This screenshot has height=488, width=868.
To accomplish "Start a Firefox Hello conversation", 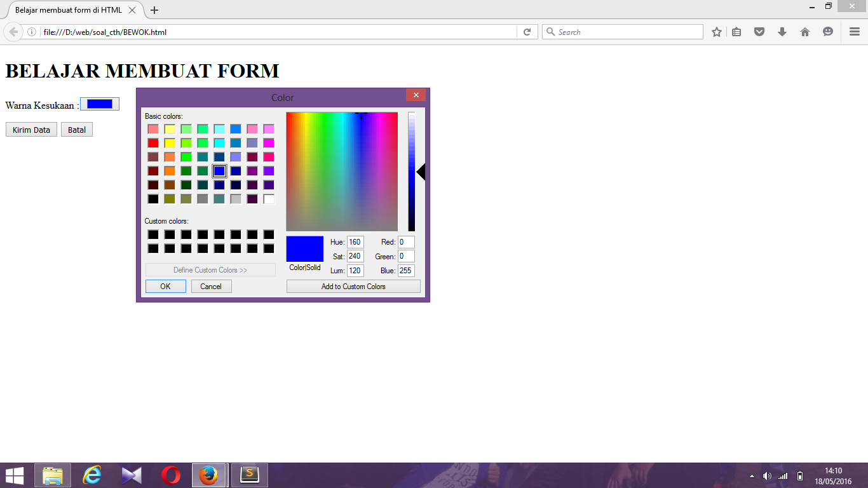I will tap(827, 31).
